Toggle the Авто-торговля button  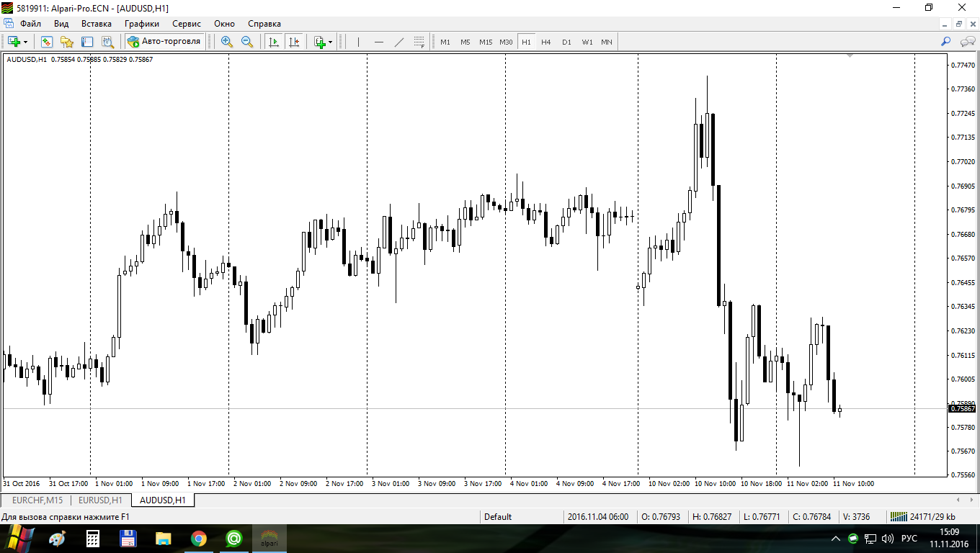(164, 42)
